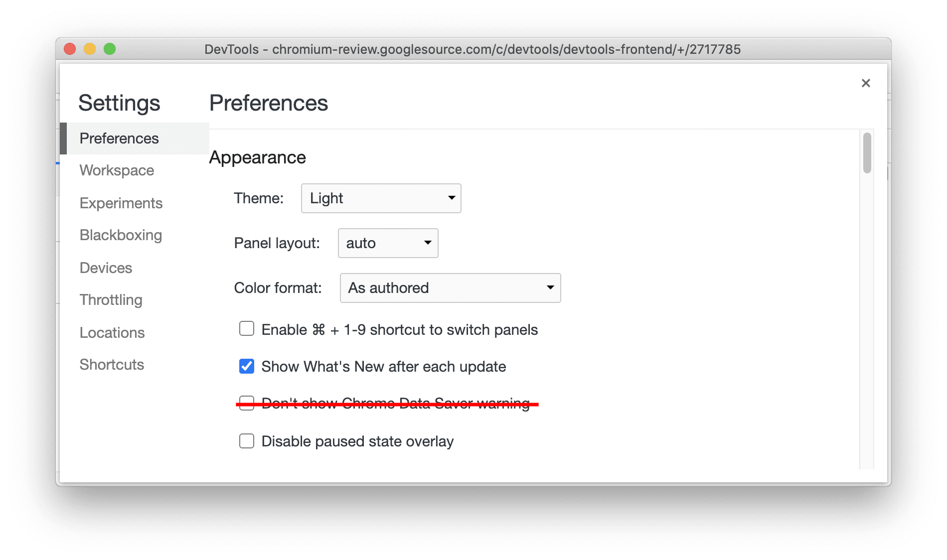
Task: View the Shortcuts settings section
Action: [111, 365]
